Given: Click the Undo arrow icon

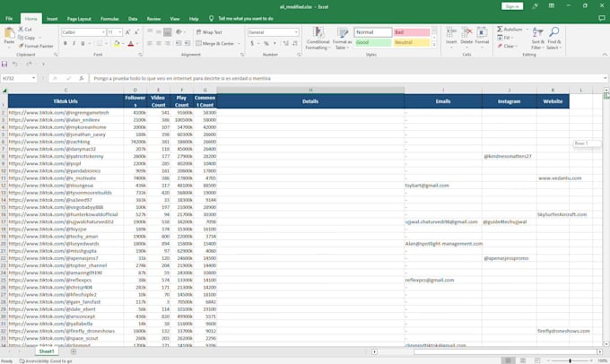Looking at the screenshot, I should [14, 64].
